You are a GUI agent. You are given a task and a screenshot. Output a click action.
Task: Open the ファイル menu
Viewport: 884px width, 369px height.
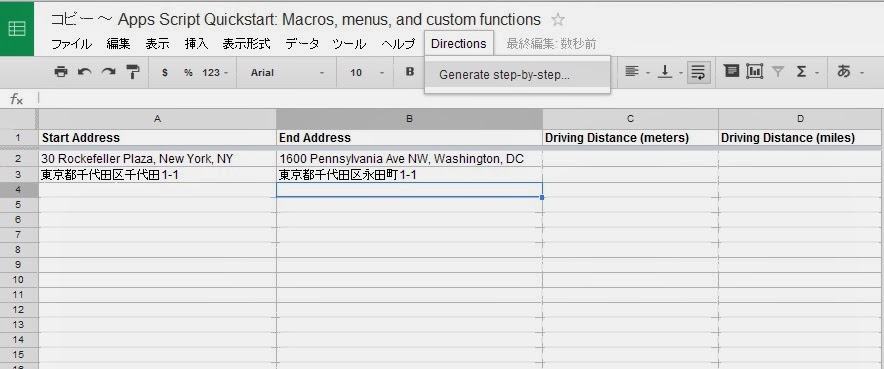click(x=72, y=44)
